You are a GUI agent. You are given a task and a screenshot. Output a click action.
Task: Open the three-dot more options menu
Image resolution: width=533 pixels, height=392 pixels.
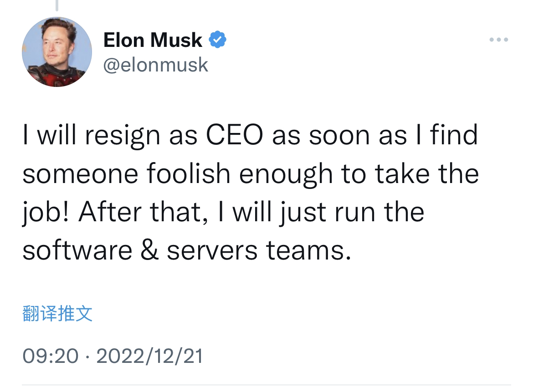click(x=499, y=40)
